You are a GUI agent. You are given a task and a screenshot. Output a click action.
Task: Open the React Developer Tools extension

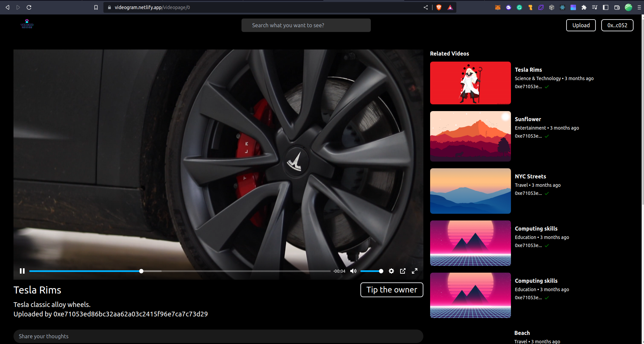click(562, 7)
